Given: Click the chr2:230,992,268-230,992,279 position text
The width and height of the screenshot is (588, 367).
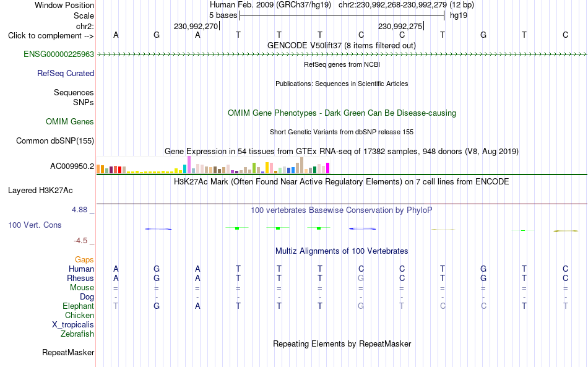Looking at the screenshot, I should tap(392, 5).
